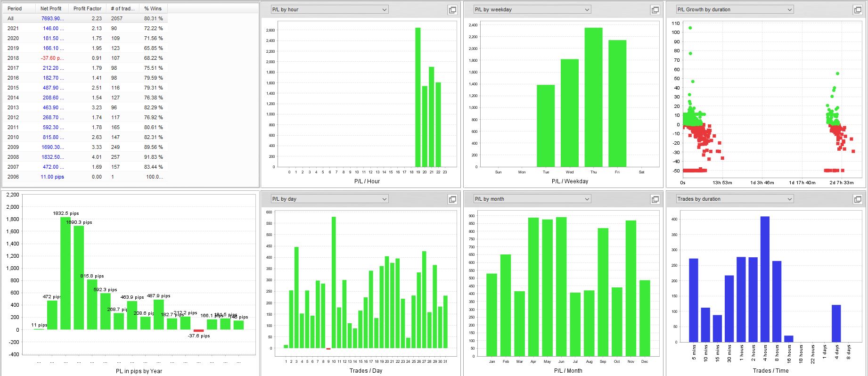This screenshot has width=868, height=376.
Task: Select the 2021 period row
Action: pyautogui.click(x=85, y=28)
